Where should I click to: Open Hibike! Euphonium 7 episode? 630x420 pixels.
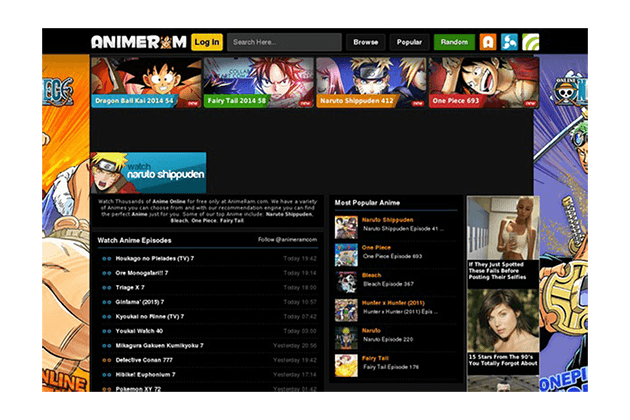145,374
